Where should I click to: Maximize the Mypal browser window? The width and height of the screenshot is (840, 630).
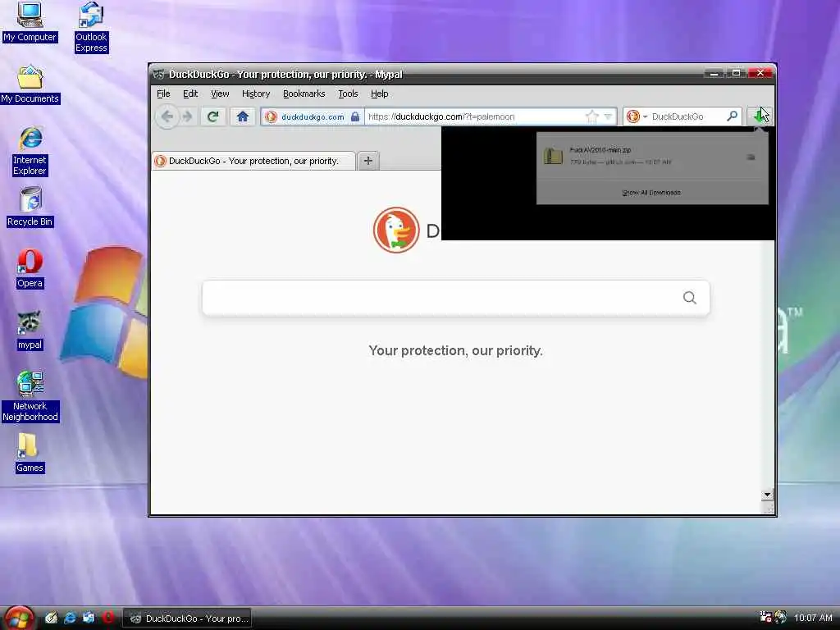(x=736, y=73)
